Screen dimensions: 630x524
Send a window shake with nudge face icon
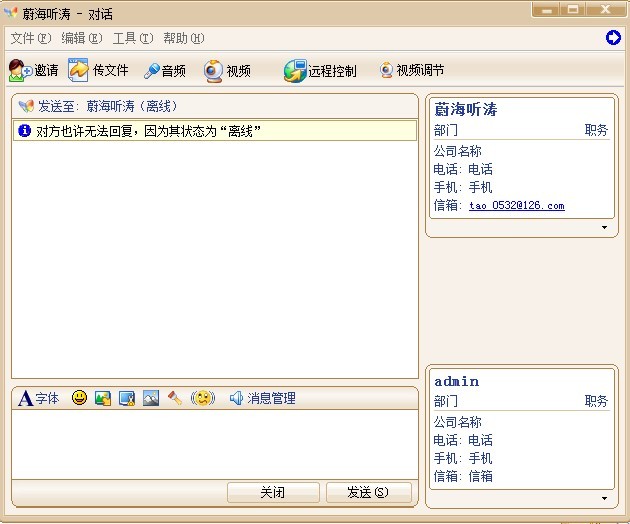(x=203, y=398)
